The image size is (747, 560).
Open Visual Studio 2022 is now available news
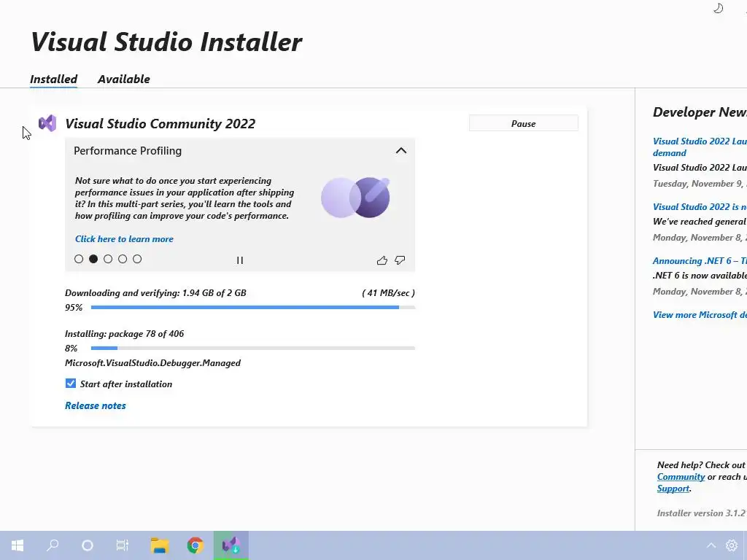[x=700, y=207]
